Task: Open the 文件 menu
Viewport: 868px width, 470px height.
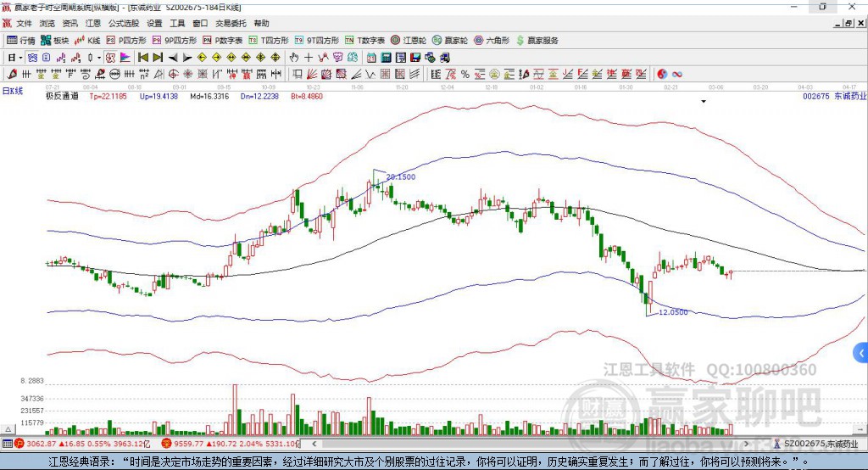Action: pos(24,23)
